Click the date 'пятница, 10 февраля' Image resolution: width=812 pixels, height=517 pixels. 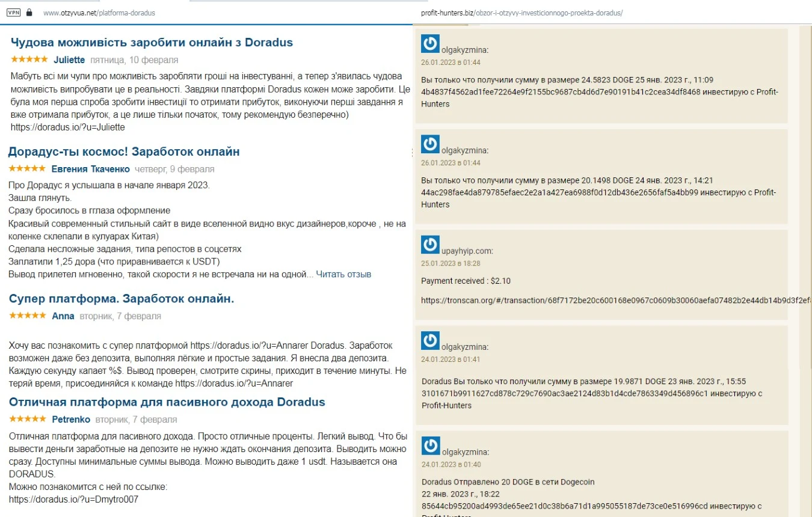[134, 60]
